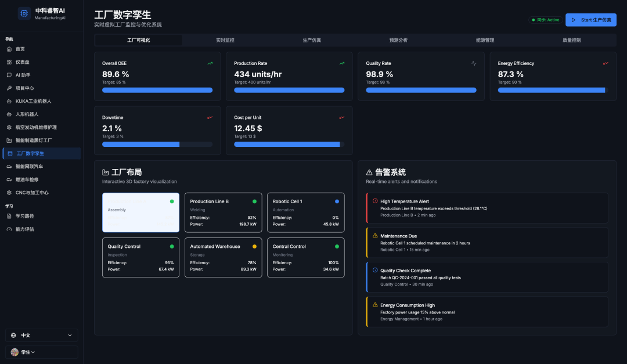Click Production Line B green status dot

pyautogui.click(x=254, y=201)
